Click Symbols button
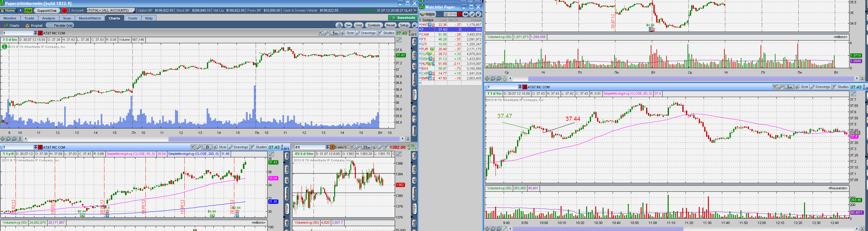The width and height of the screenshot is (868, 231). [374, 25]
